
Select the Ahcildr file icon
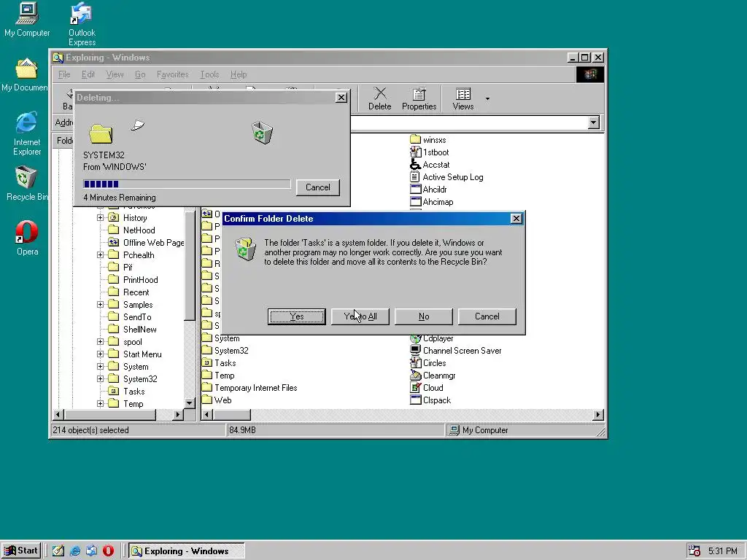point(415,189)
